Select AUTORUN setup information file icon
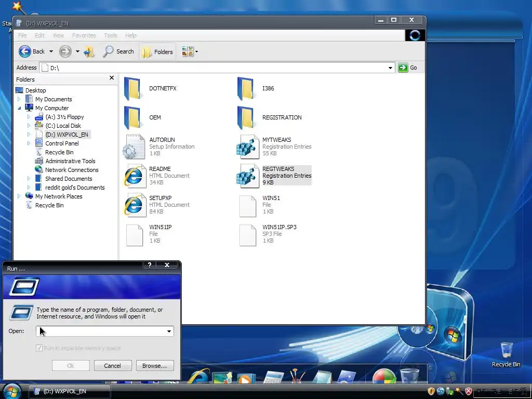 [x=134, y=147]
